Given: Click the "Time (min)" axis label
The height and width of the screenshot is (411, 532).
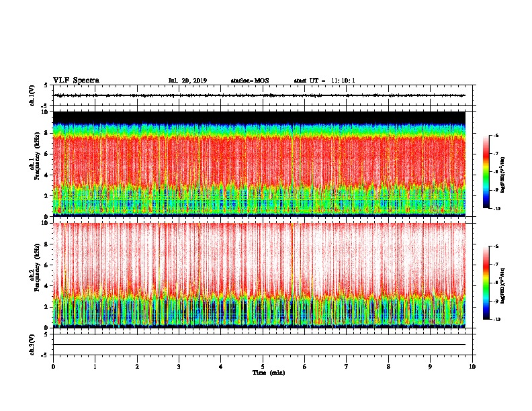Looking at the screenshot, I should [x=269, y=373].
